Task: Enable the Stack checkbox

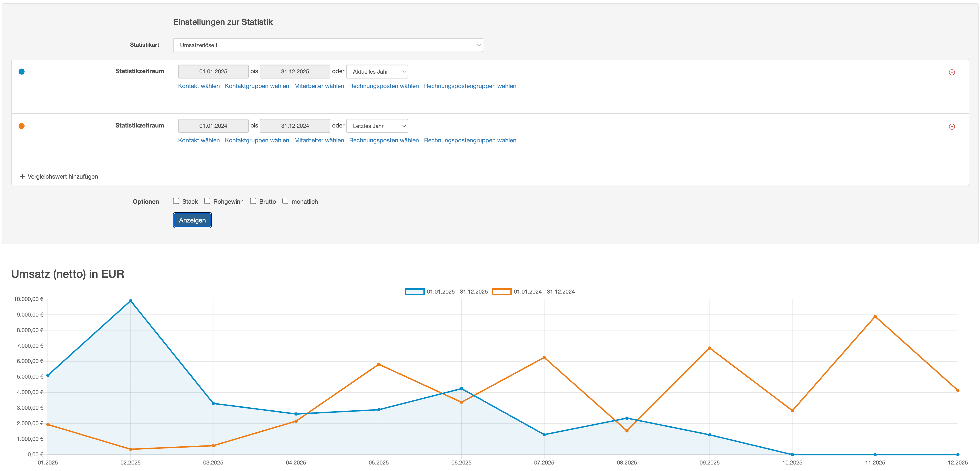Action: click(176, 201)
